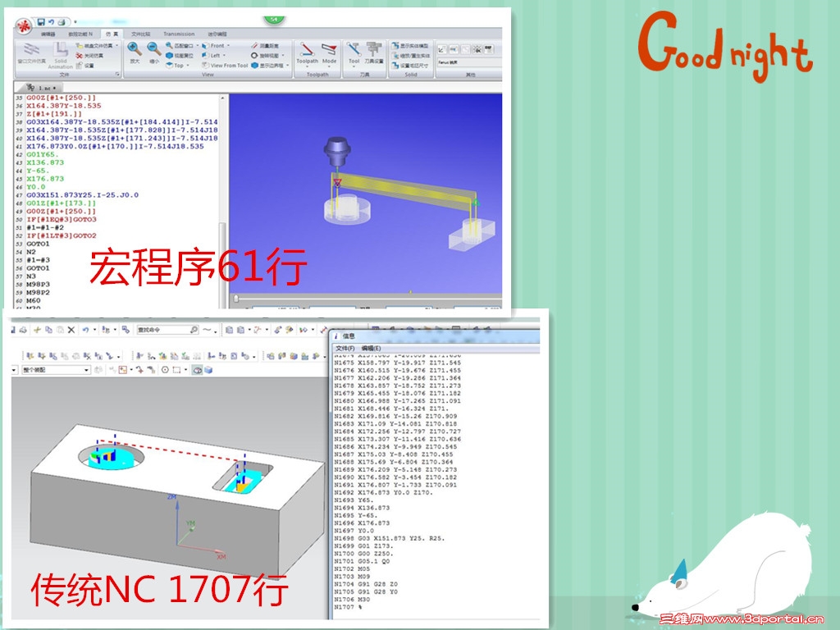The width and height of the screenshot is (840, 630).
Task: Click the circle snap point icon in NX
Action: pyautogui.click(x=165, y=370)
